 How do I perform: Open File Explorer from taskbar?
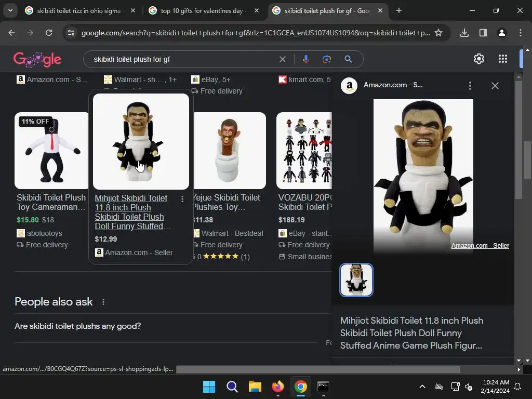click(255, 387)
